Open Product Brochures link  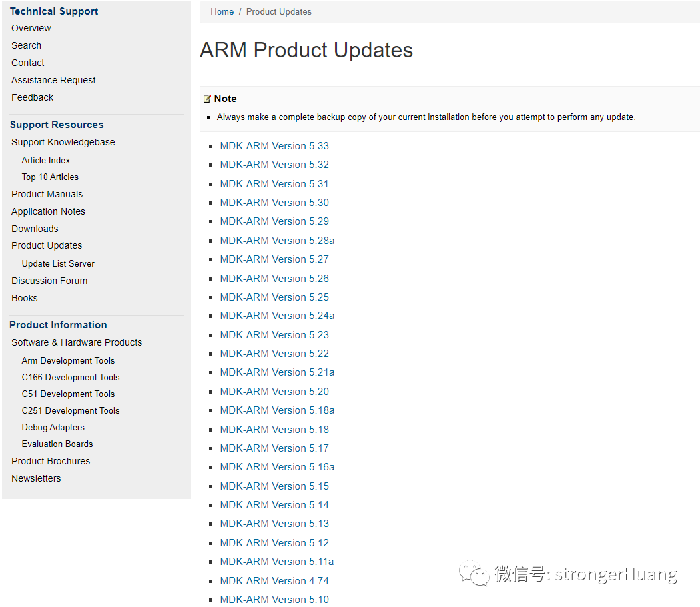click(51, 461)
